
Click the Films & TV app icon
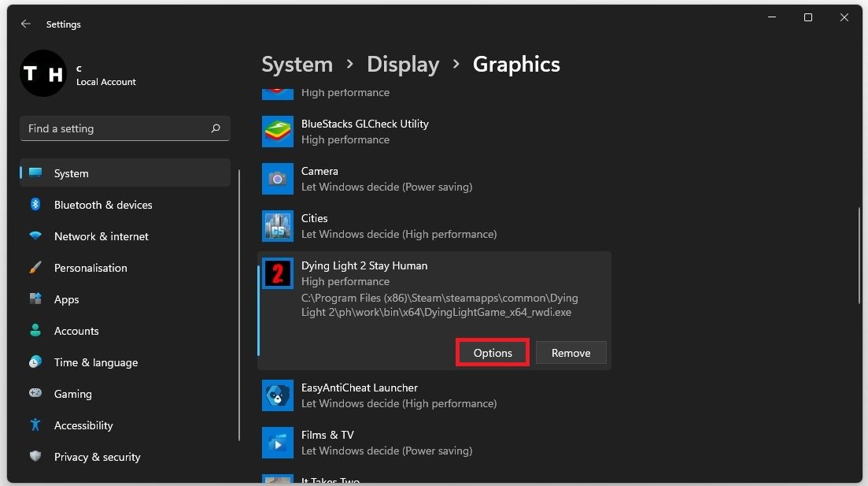[277, 442]
